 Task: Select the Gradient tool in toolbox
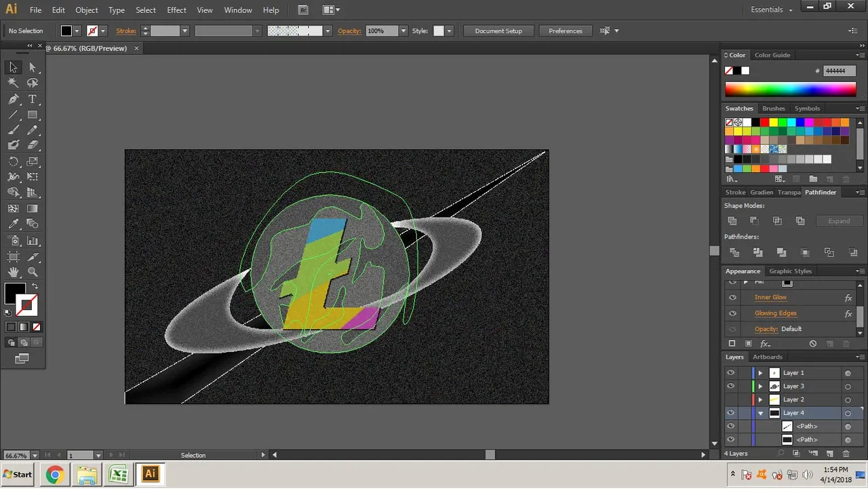point(33,209)
